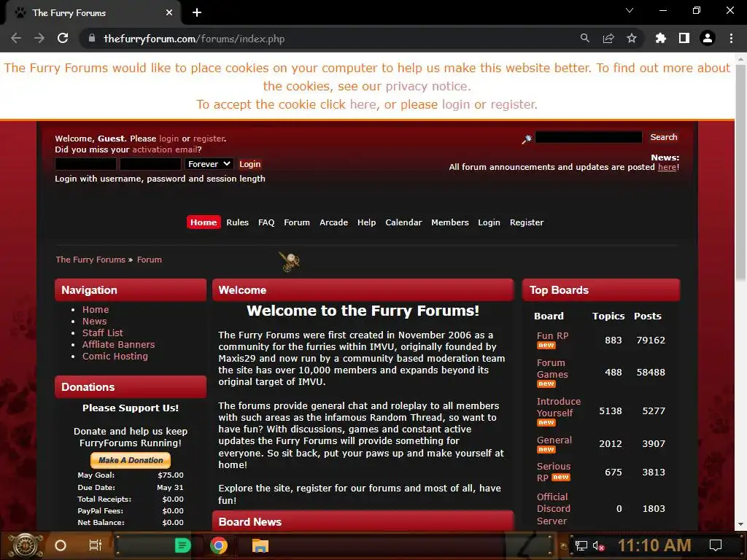Open Chrome's three-dot menu
The image size is (747, 560).
coord(731,38)
